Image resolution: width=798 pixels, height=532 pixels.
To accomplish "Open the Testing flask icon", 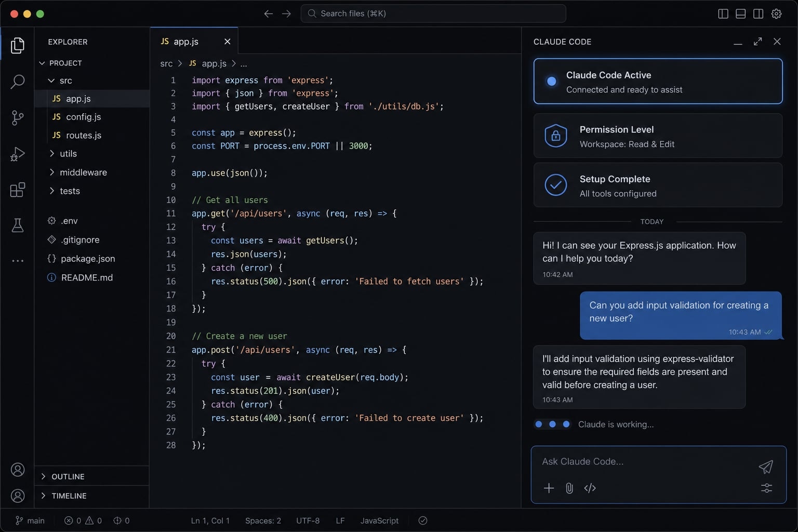I will tap(17, 225).
